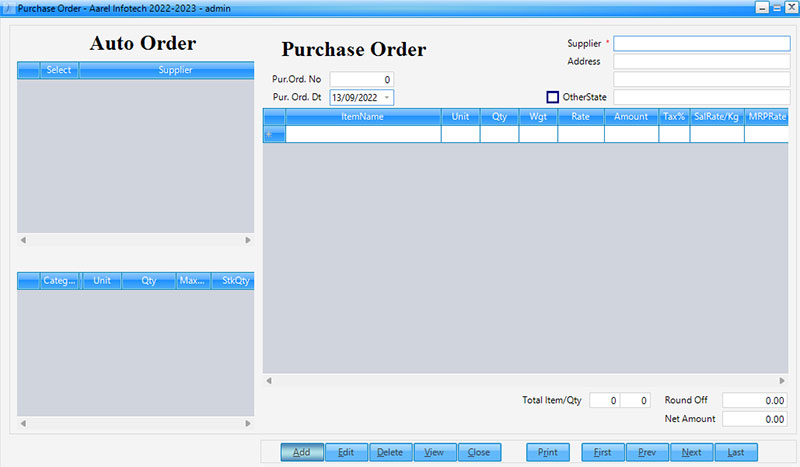Print the purchase order
The height and width of the screenshot is (467, 800).
(x=548, y=452)
